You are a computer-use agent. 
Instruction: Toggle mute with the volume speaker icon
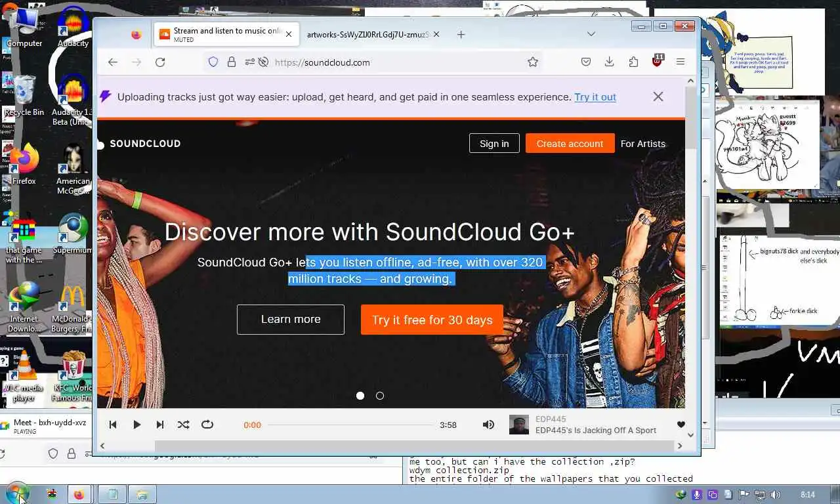[x=488, y=425]
